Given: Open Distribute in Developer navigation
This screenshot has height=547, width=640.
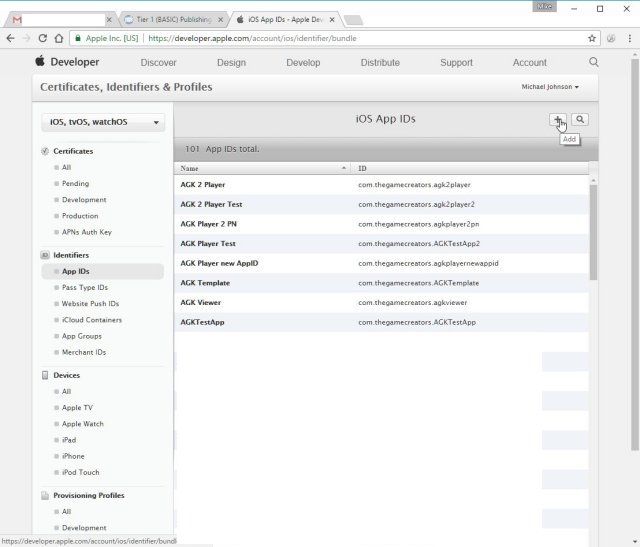Looking at the screenshot, I should (380, 63).
